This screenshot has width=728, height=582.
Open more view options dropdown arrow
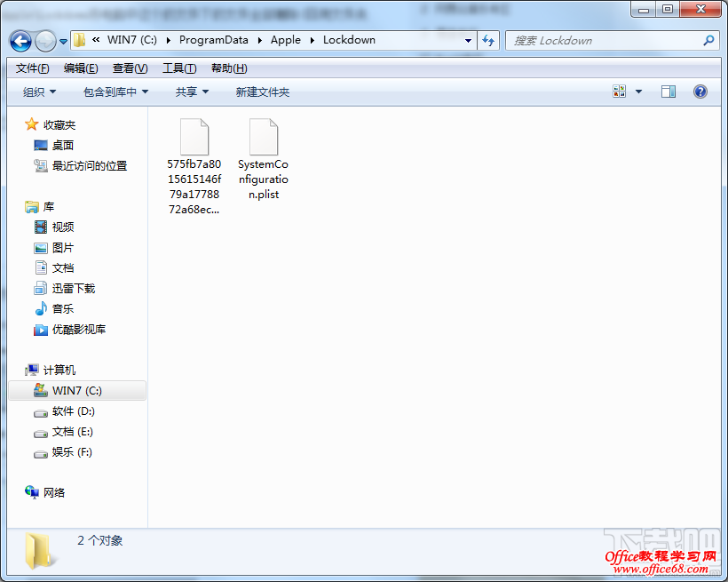tap(639, 92)
